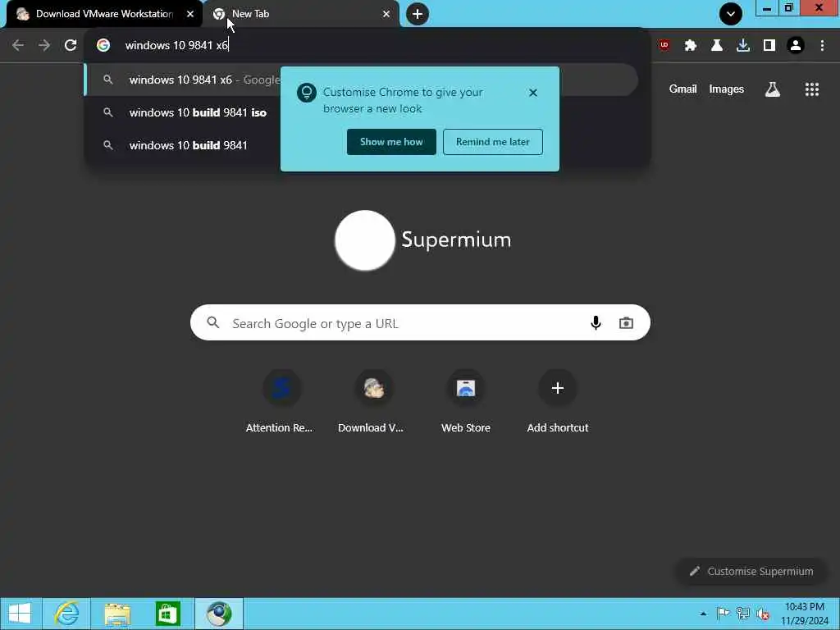The width and height of the screenshot is (840, 630).
Task: Dismiss the Customise Chrome popup
Action: (533, 93)
